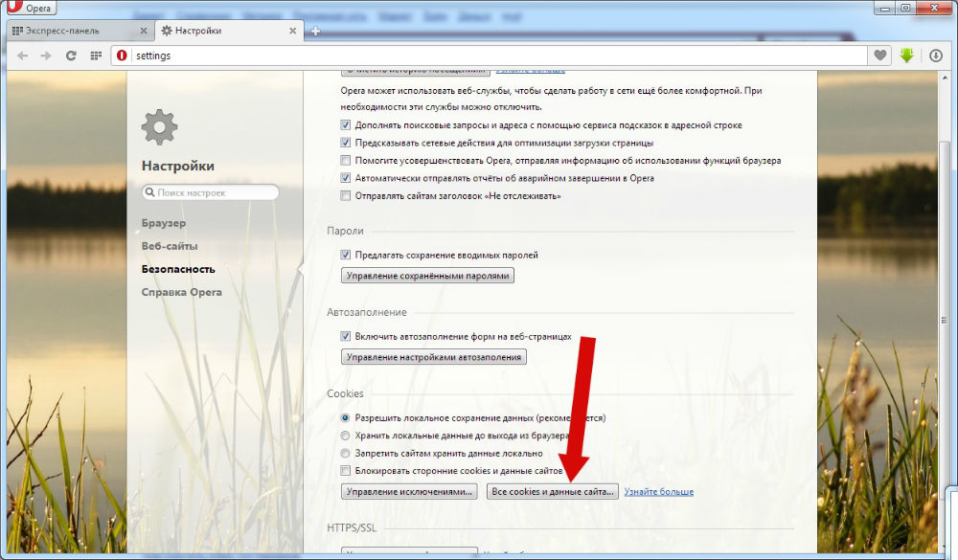Click the forward navigation arrow
Image resolution: width=958 pixels, height=560 pixels.
pos(46,56)
